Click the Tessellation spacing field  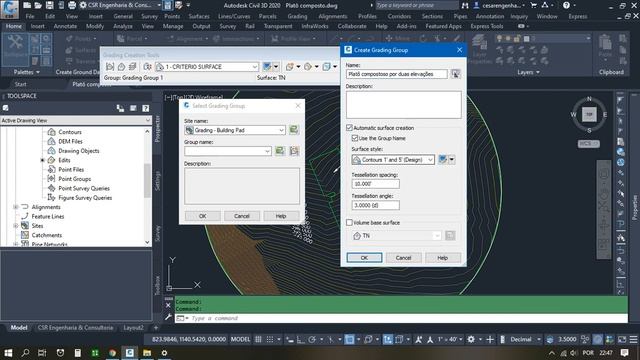coord(376,184)
